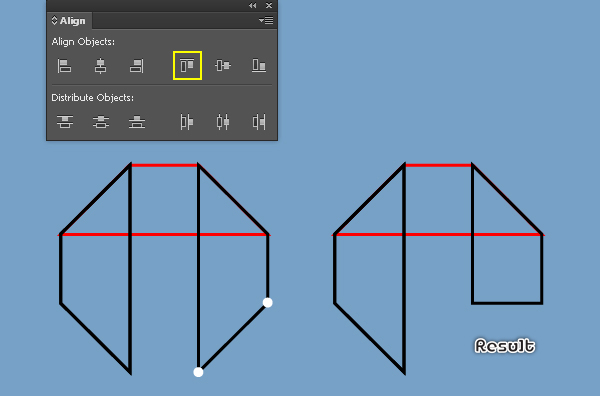Click Horizontal Distribute Left icon
This screenshot has width=600, height=396.
pyautogui.click(x=186, y=122)
